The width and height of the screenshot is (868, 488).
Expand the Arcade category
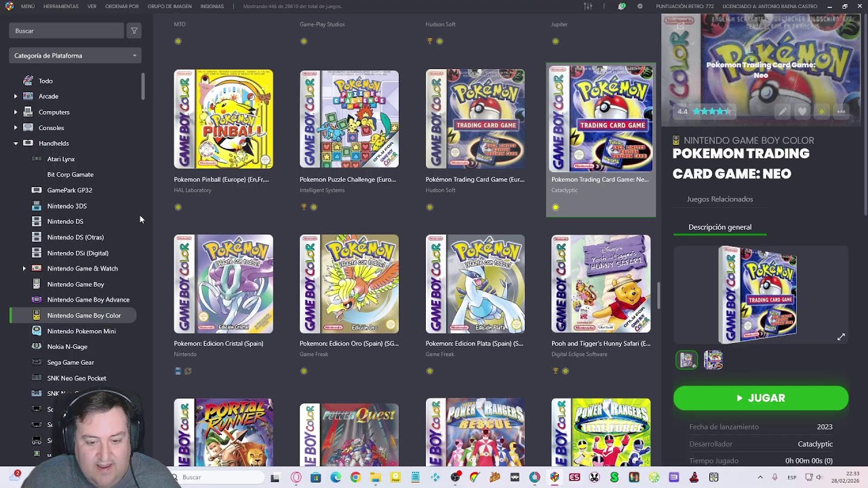(x=16, y=96)
